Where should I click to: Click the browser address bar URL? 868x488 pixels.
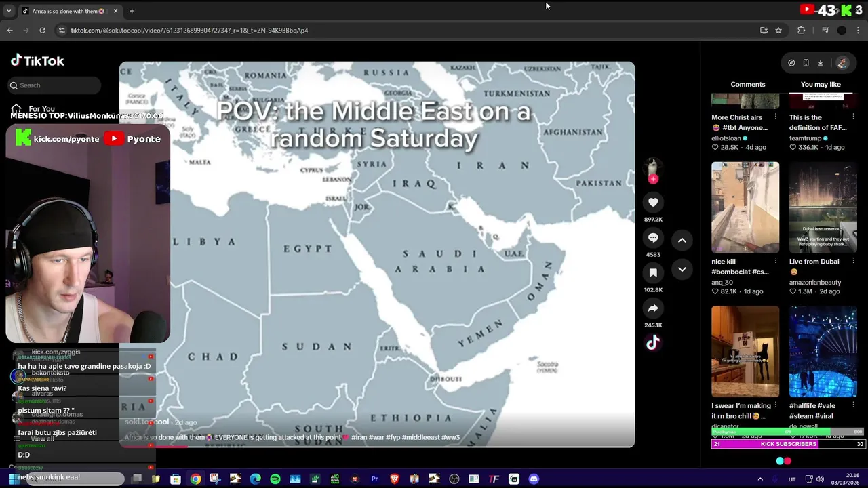(x=189, y=30)
